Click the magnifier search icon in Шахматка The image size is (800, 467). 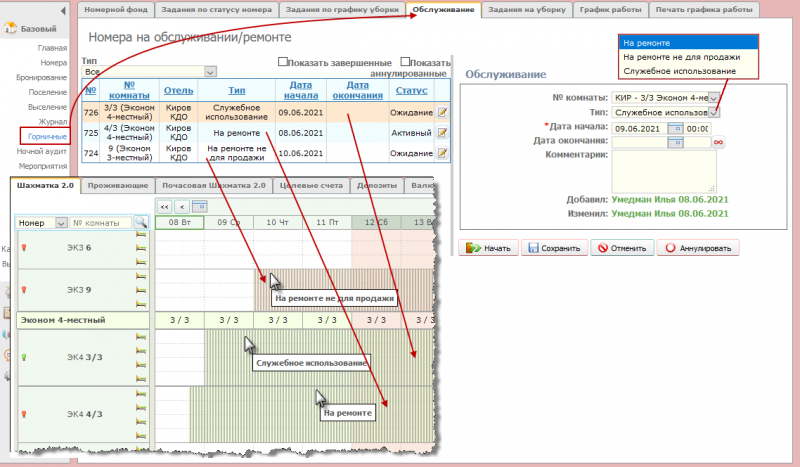click(141, 222)
